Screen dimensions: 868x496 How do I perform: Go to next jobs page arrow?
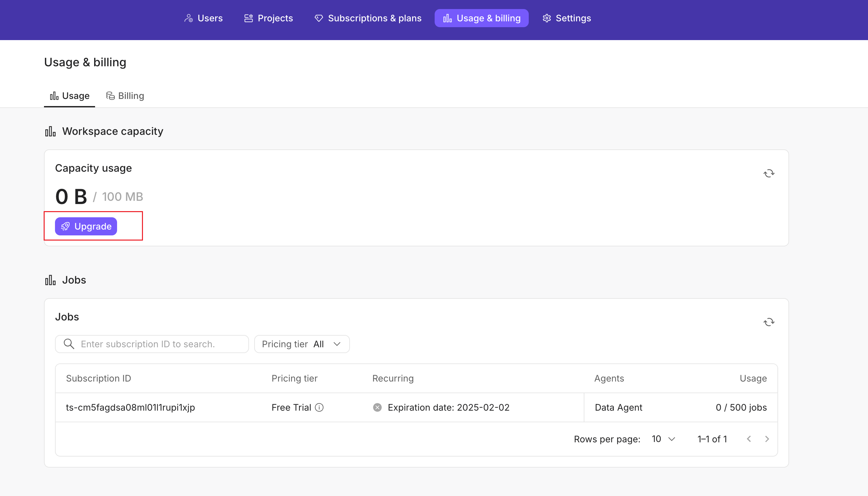pos(767,439)
